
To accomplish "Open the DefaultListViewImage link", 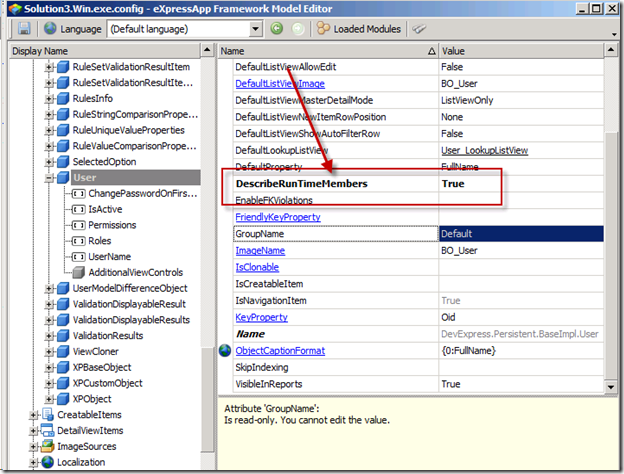I will coord(280,84).
